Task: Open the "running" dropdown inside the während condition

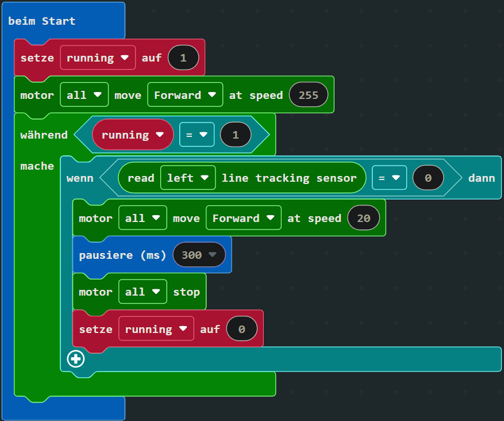Action: 133,134
